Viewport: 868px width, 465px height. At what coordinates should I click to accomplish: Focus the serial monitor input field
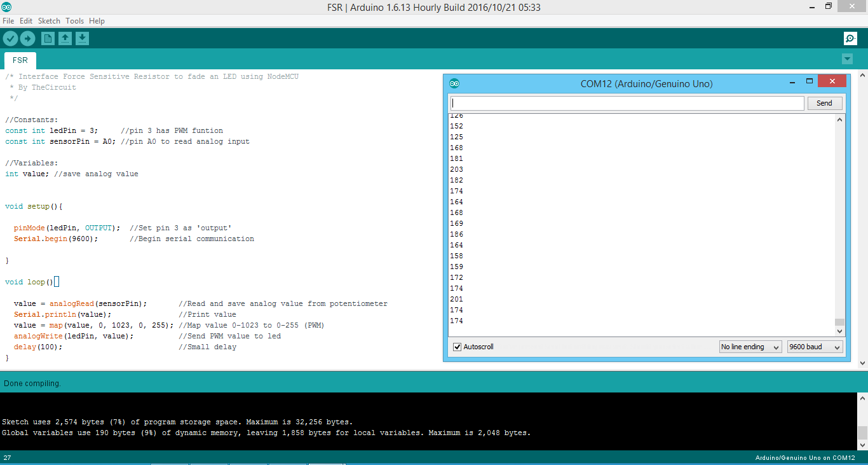(x=627, y=103)
